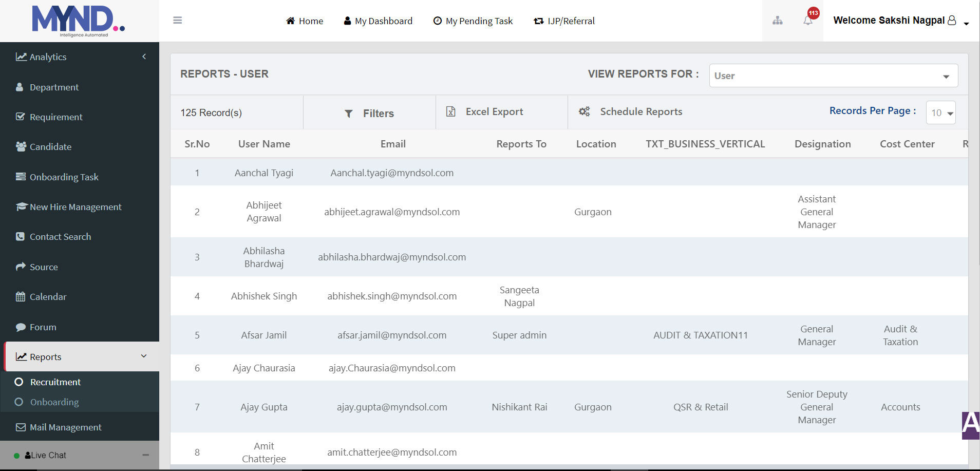Screen dimensions: 980x471
Task: Click the Reports To column header
Action: point(521,144)
